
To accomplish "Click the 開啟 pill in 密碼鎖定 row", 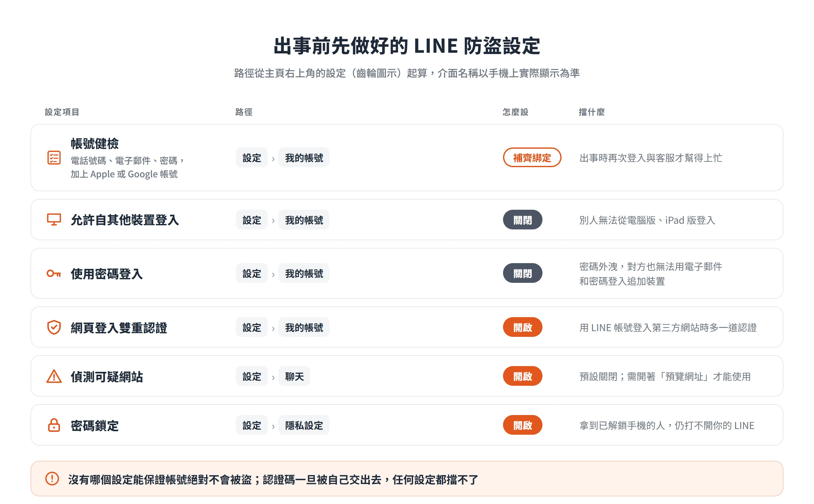I will pos(522,425).
